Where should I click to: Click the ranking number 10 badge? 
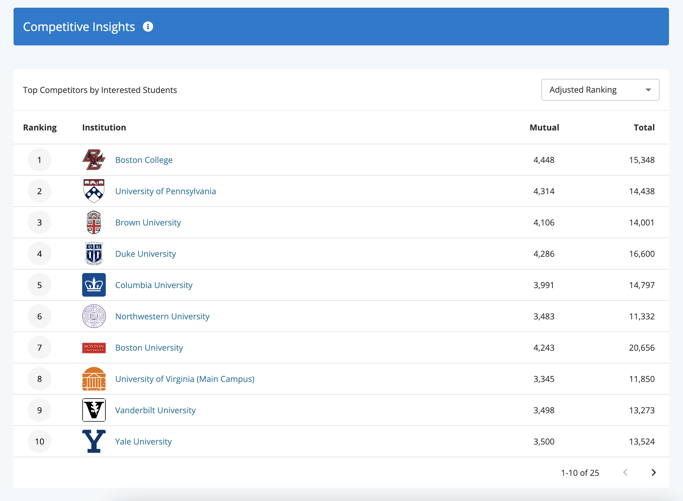point(40,442)
